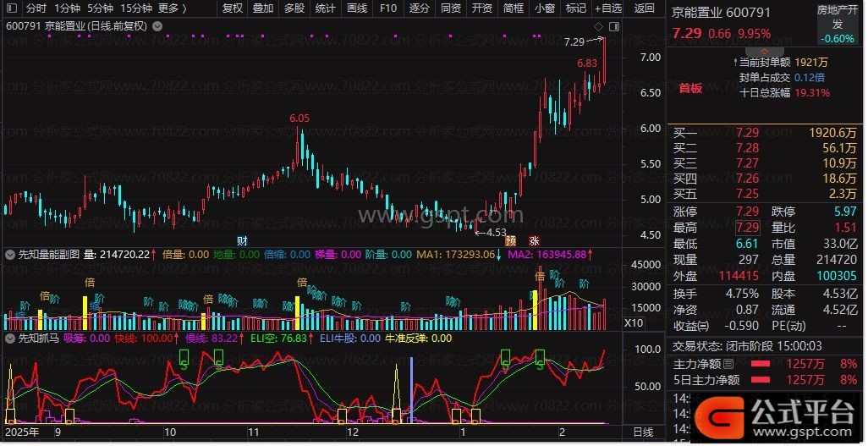This screenshot has width=868, height=446.
Task: Click the 返回 back button
Action: coord(645,8)
